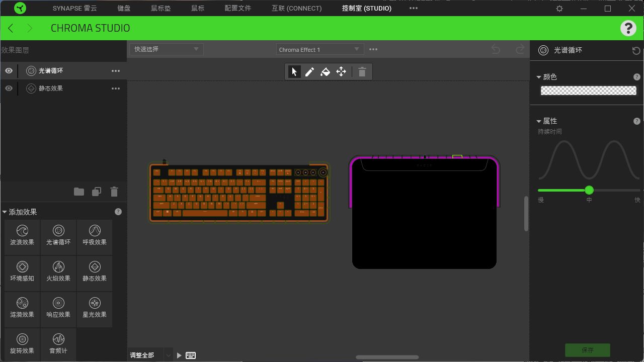Open help for 颜色 section
Screen dimensions: 644x362
tap(637, 77)
